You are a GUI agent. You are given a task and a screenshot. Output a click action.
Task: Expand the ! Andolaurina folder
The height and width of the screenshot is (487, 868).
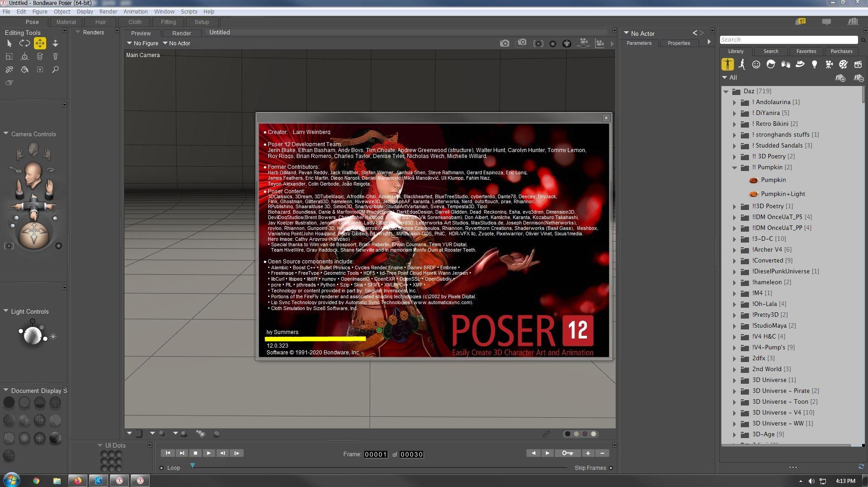(734, 102)
